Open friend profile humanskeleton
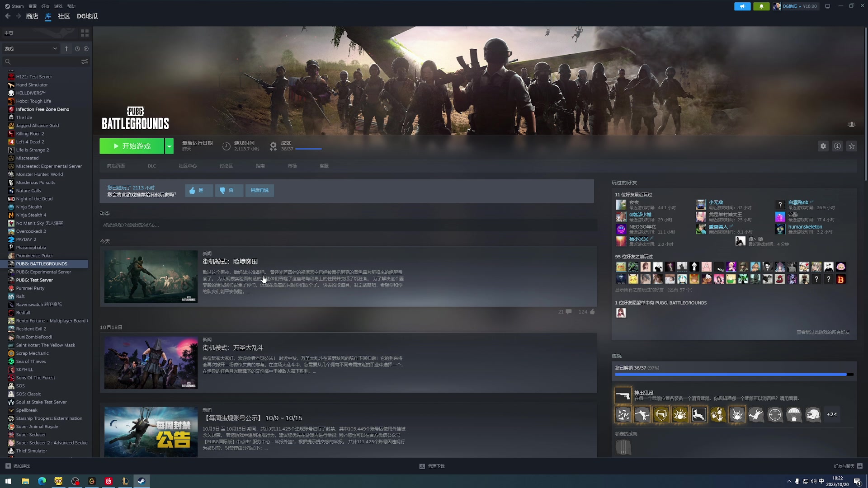Viewport: 868px width, 488px height. pyautogui.click(x=805, y=227)
